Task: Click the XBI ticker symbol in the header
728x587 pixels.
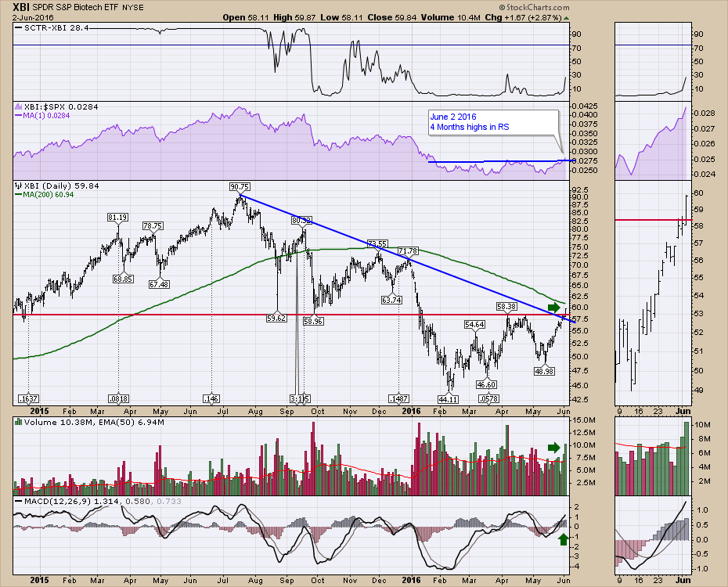Action: click(21, 7)
